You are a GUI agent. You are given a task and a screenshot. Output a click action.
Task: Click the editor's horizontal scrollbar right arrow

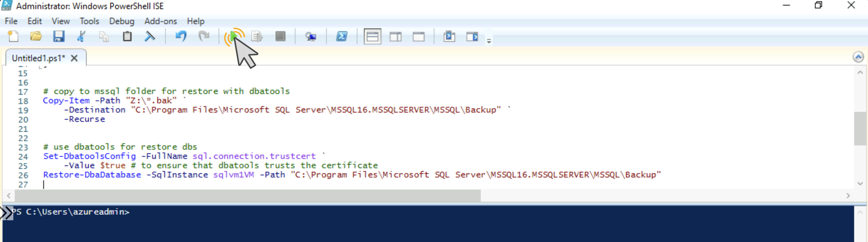pyautogui.click(x=848, y=196)
